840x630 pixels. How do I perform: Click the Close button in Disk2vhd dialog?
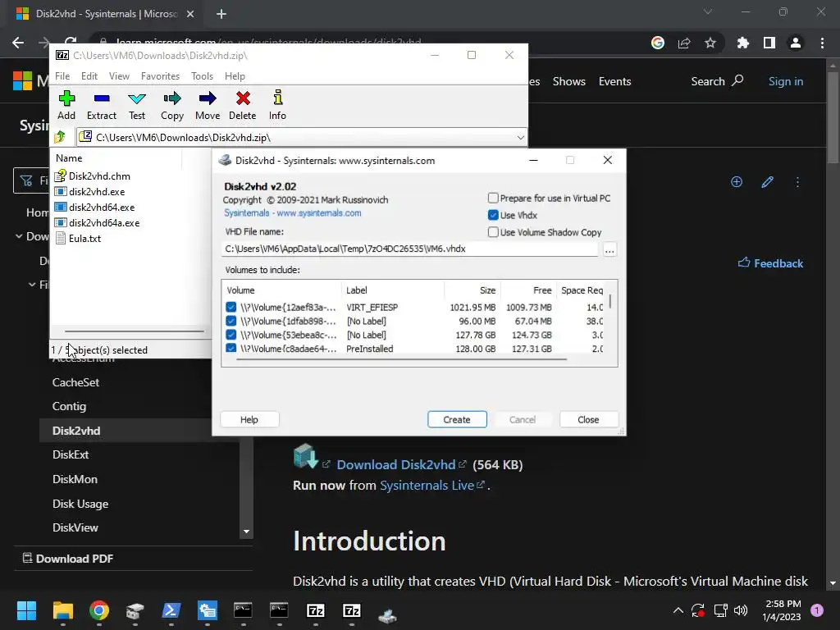pyautogui.click(x=588, y=419)
